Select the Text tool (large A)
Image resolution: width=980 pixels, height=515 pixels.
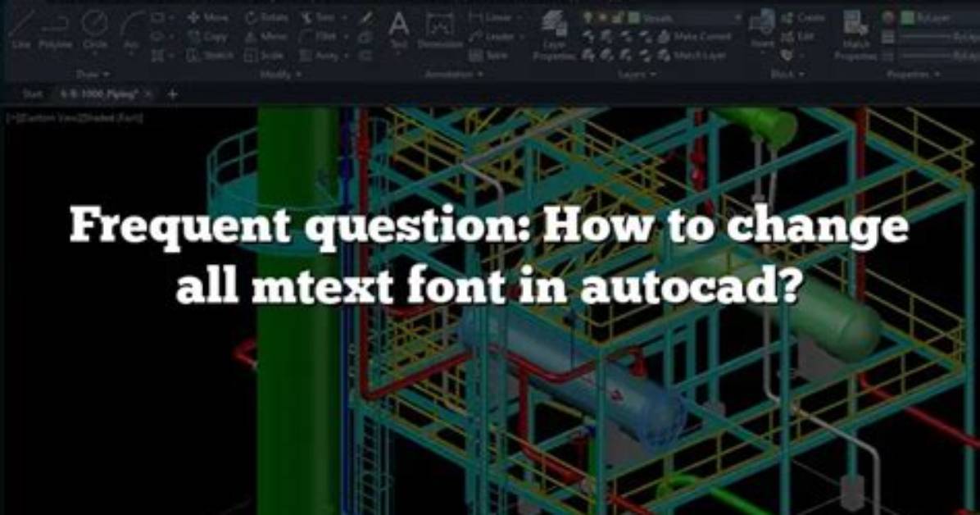tap(399, 30)
